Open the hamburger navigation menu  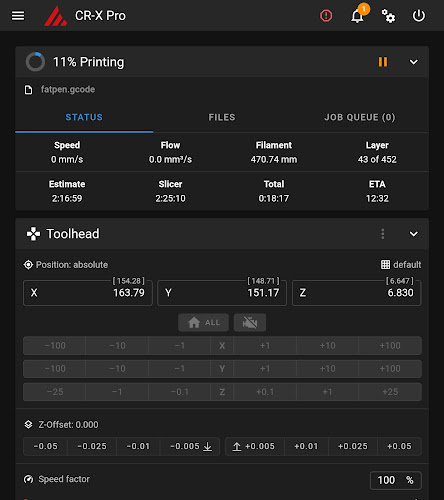[18, 16]
